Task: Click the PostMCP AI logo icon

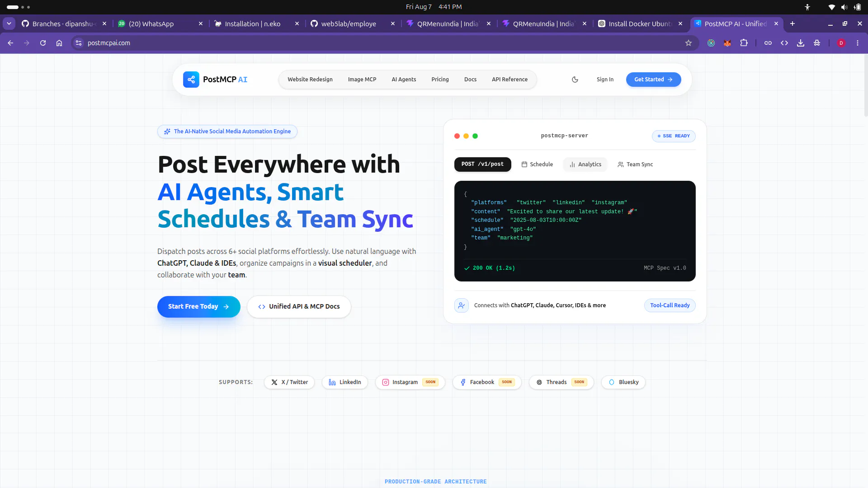Action: pyautogui.click(x=191, y=80)
